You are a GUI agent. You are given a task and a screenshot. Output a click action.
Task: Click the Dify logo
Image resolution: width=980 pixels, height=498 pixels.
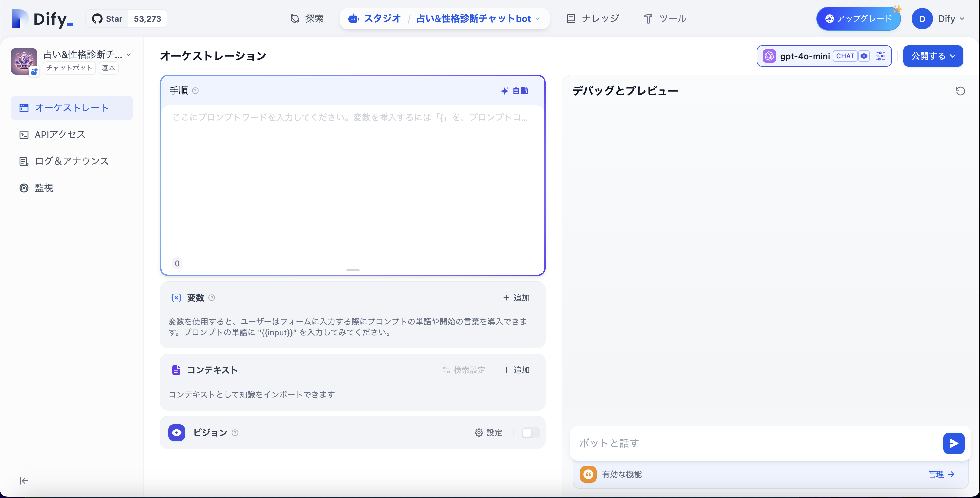tap(42, 19)
